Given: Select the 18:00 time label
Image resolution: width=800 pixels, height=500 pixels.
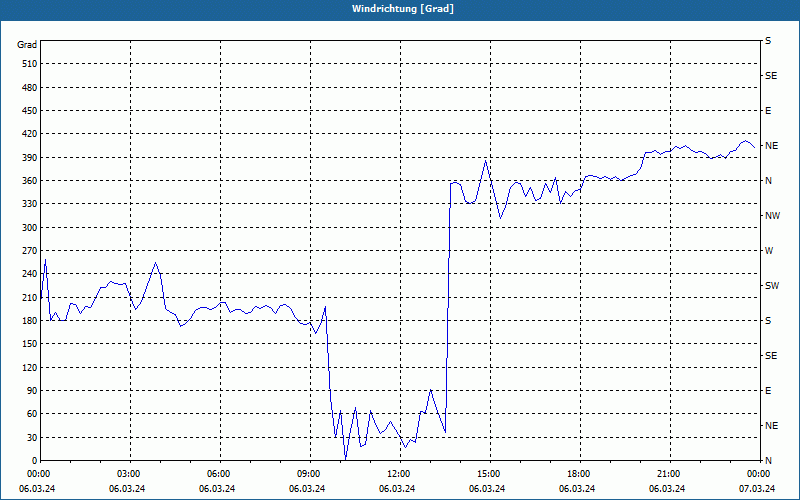Looking at the screenshot, I should click(x=580, y=474).
